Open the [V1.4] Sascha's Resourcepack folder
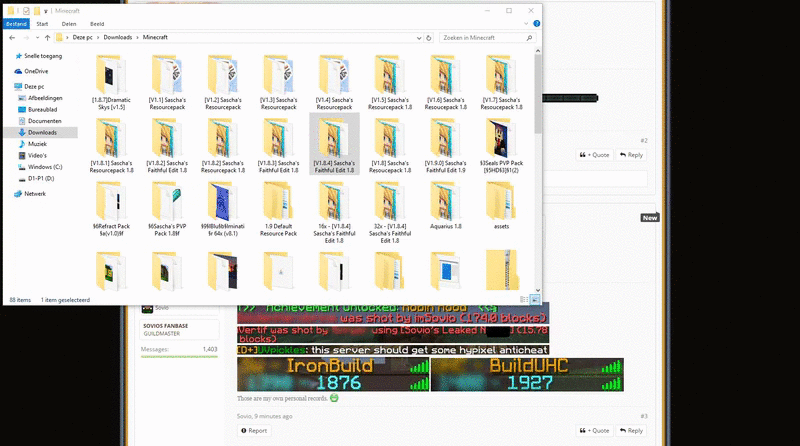Screen dimensions: 800x446 [x=334, y=82]
